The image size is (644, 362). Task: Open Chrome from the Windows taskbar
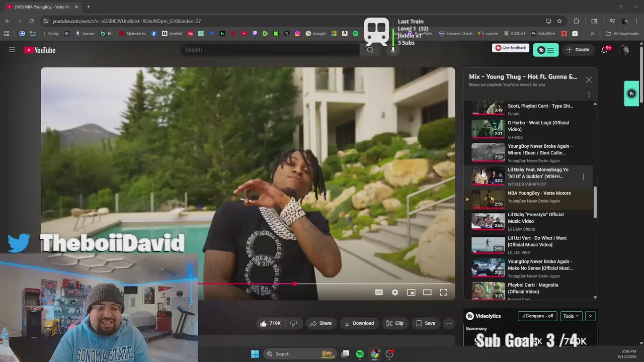(x=374, y=354)
